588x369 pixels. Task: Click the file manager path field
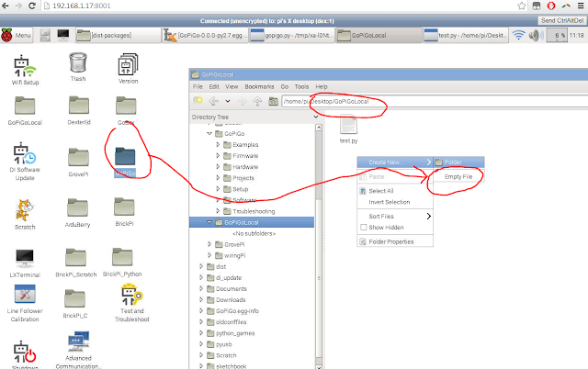[435, 101]
